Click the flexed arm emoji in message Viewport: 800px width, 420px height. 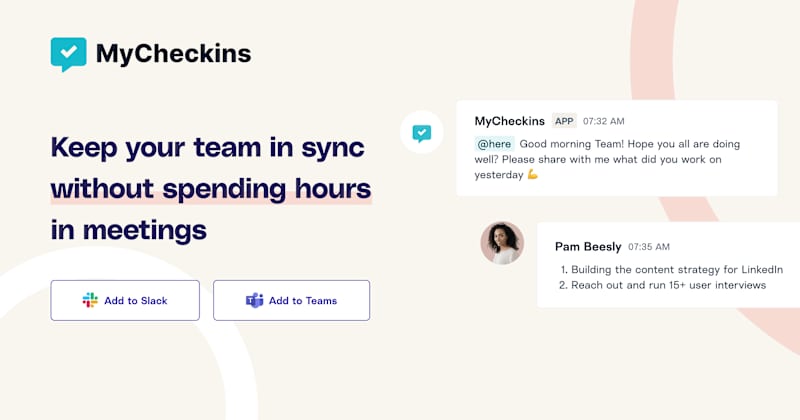click(533, 175)
